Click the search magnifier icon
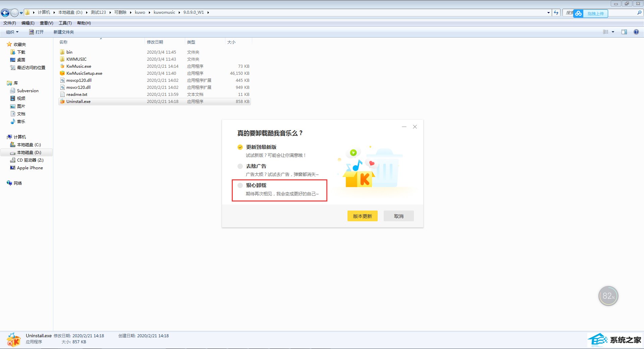Image resolution: width=644 pixels, height=349 pixels. click(639, 12)
